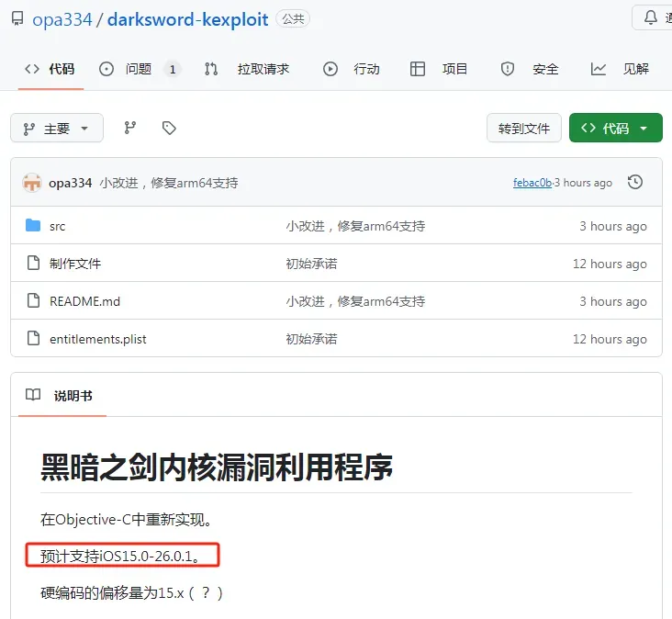Click the 公共 visibility badge

tap(293, 19)
